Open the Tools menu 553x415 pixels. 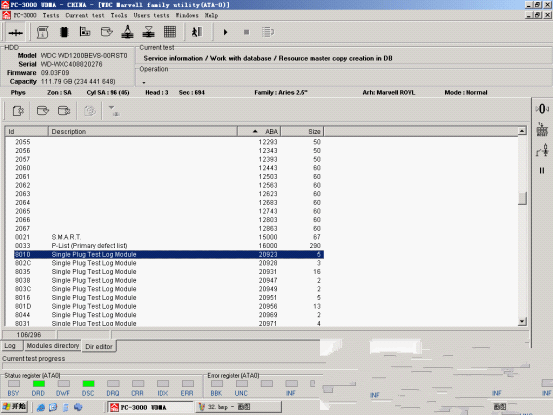point(119,16)
